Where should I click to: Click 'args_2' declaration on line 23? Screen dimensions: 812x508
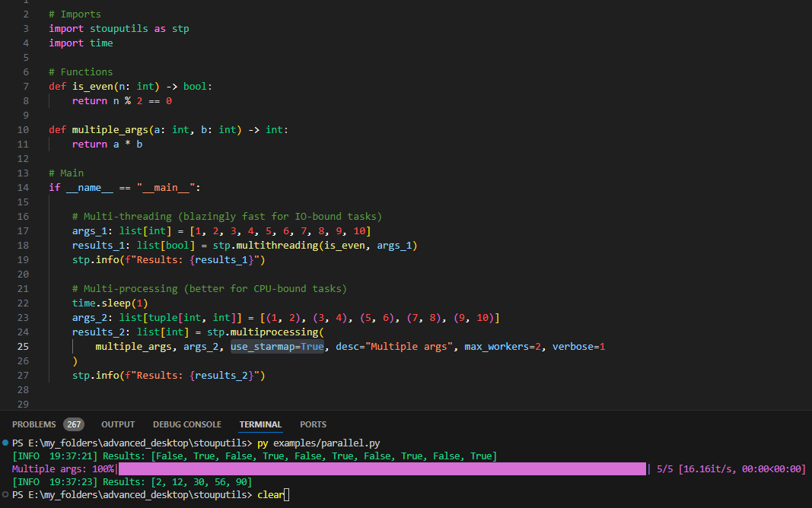pos(90,318)
